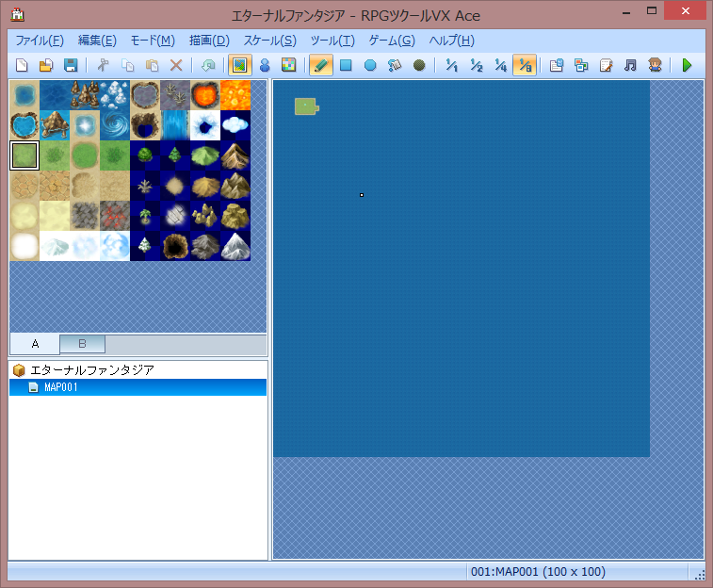Viewport: 713px width, 588px height.
Task: Click the Paste clipboard icon
Action: (152, 65)
